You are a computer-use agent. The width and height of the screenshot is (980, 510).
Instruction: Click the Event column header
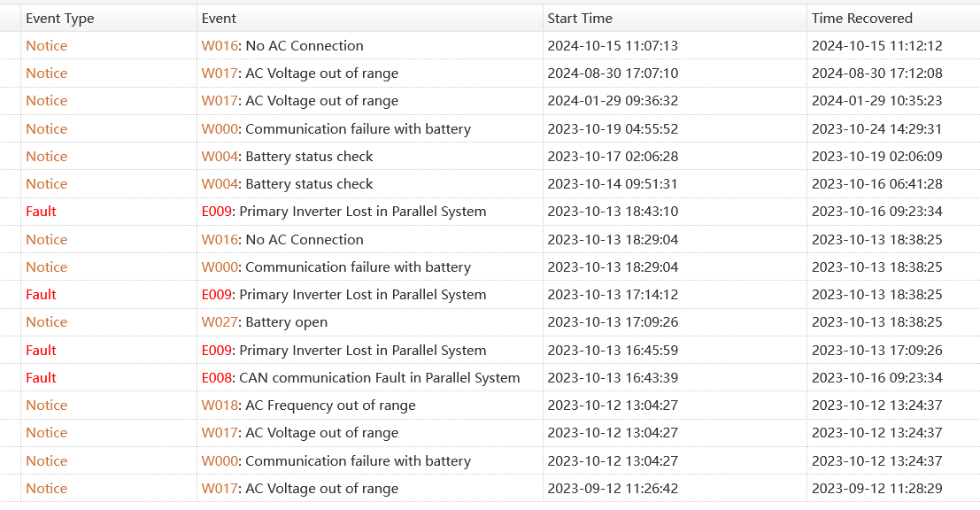(x=219, y=18)
